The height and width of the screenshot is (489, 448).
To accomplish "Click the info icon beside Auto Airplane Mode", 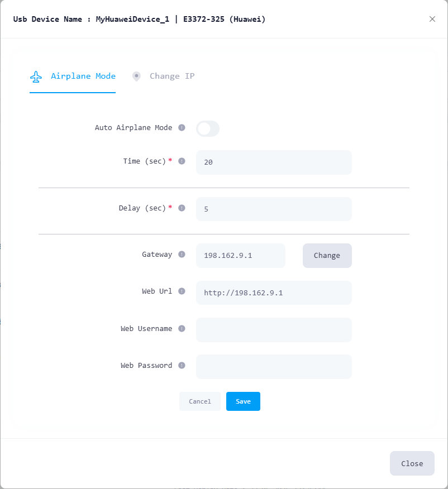I will coord(182,127).
